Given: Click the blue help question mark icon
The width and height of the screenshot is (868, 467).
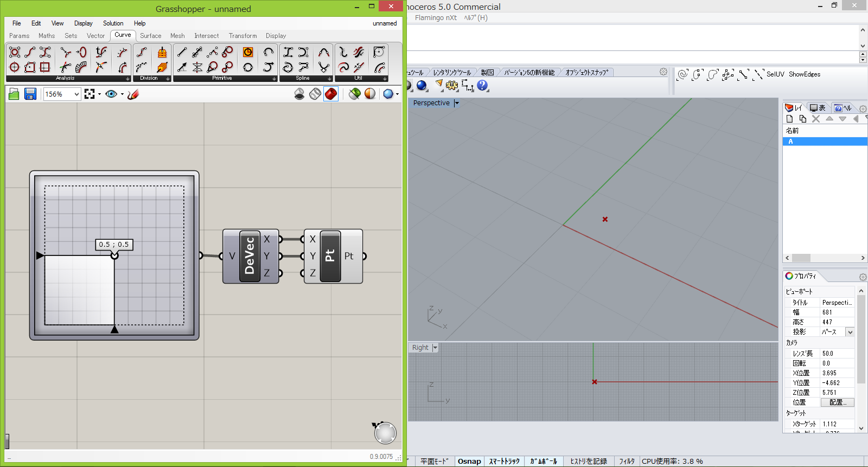Looking at the screenshot, I should [x=482, y=86].
